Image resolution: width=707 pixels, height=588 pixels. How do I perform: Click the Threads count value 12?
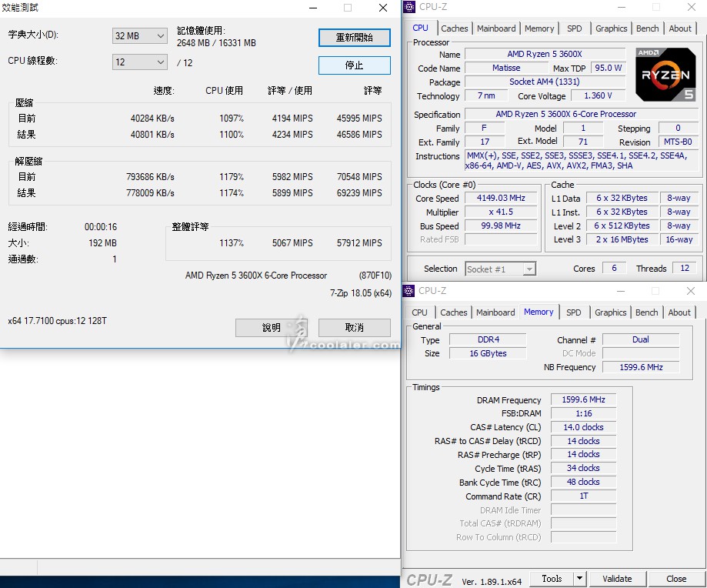(x=685, y=269)
